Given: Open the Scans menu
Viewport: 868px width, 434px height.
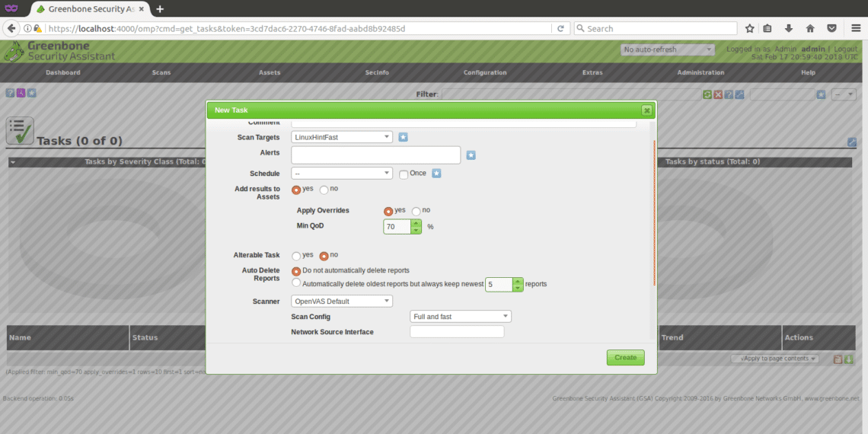Looking at the screenshot, I should (x=161, y=72).
